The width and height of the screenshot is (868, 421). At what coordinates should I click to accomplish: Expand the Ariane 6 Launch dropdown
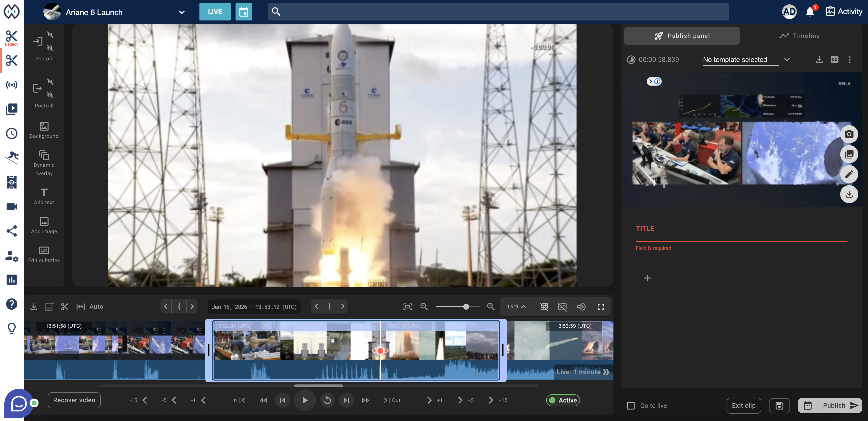(x=182, y=12)
